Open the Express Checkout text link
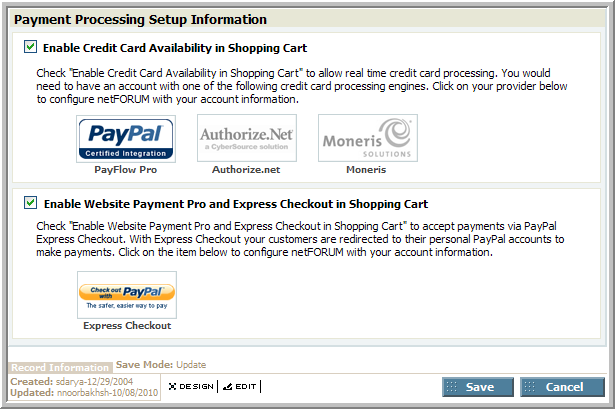This screenshot has width=615, height=409. pyautogui.click(x=127, y=326)
